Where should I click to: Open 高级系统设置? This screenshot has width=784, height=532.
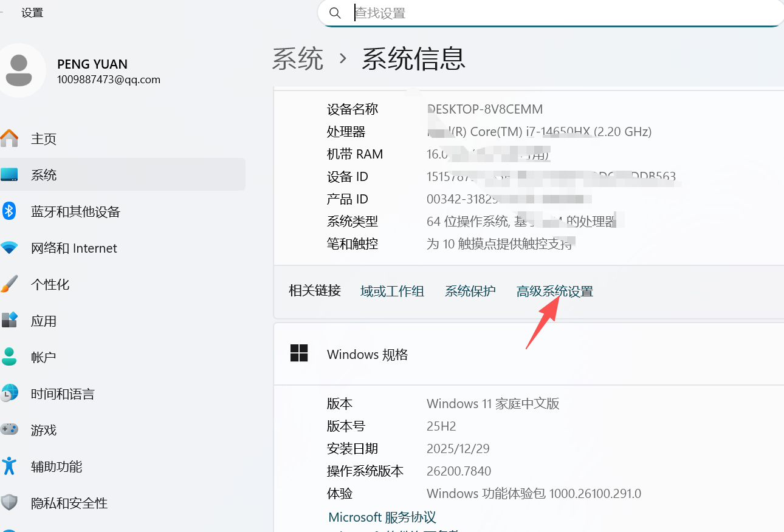coord(555,291)
